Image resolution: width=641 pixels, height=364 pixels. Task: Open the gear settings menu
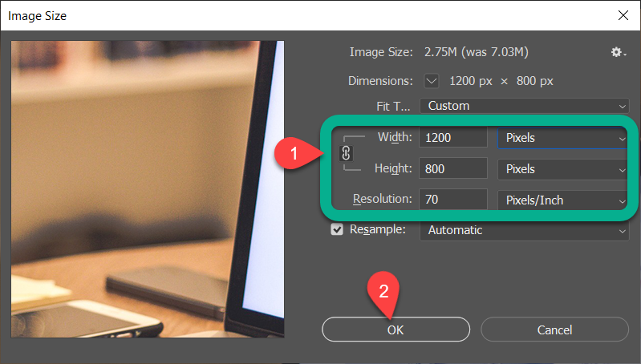click(x=617, y=52)
